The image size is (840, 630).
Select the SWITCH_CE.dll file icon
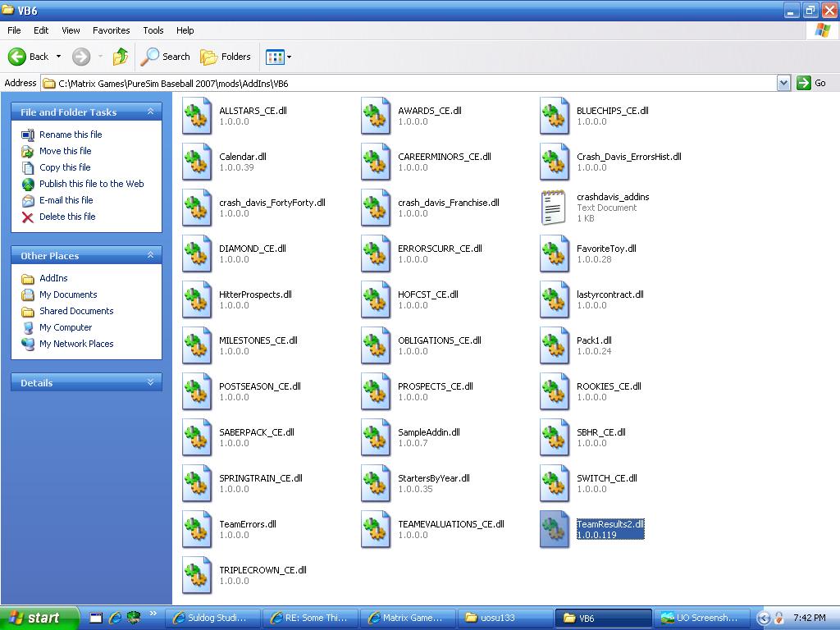point(555,484)
